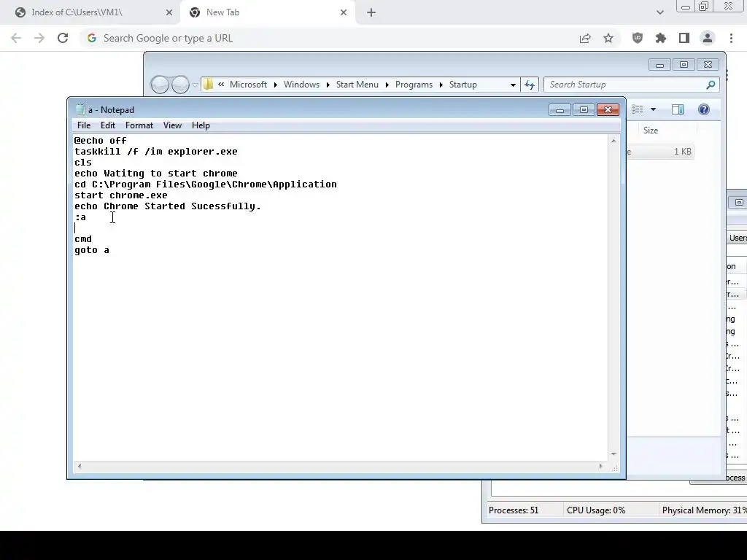747x560 pixels.
Task: Close the Index of C:\Users\VM1\ tab
Action: click(x=169, y=13)
